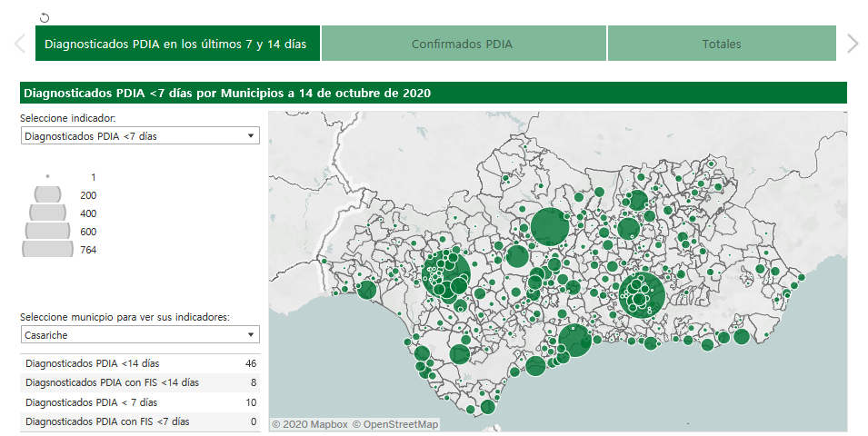Open the Confirmados PDIA tab
868x436 pixels.
(x=463, y=44)
